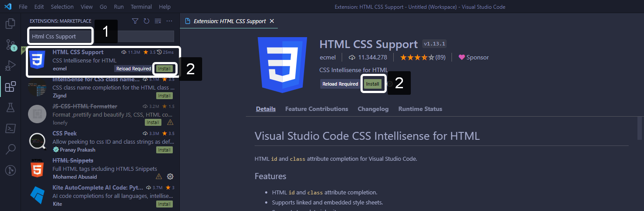Open the Testing flask icon view
Screen dimensions: 644x211
10,107
